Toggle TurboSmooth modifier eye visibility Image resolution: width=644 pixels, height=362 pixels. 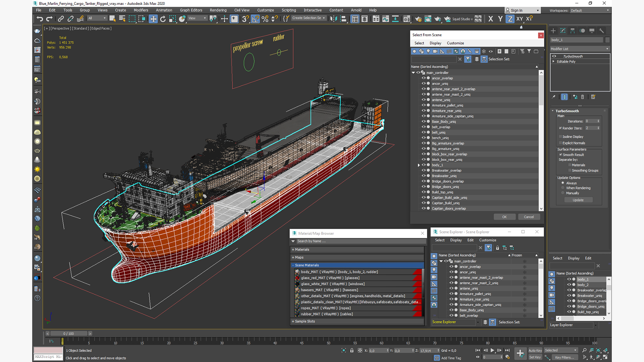[x=554, y=56]
